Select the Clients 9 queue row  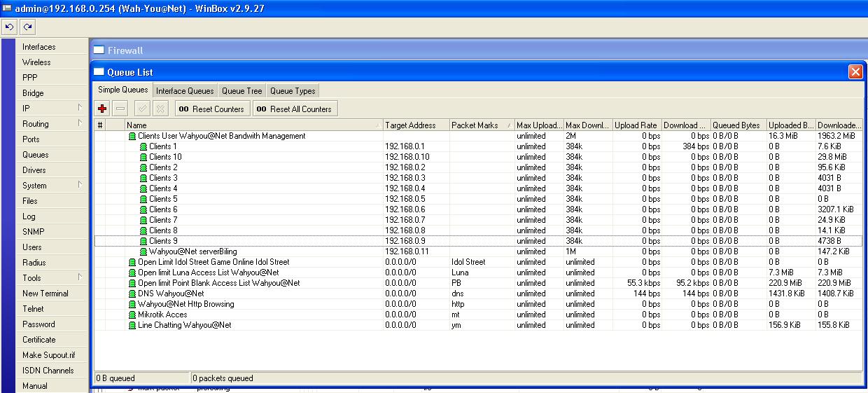[x=478, y=241]
